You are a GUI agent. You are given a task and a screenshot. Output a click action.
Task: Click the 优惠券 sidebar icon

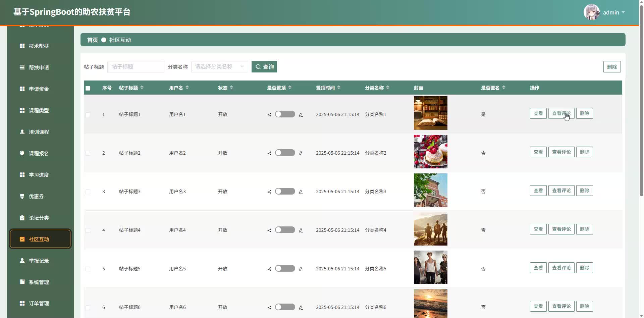click(x=22, y=196)
